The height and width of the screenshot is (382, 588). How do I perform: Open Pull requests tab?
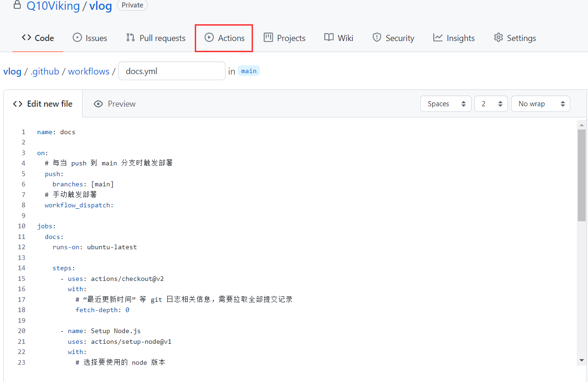[x=156, y=38]
